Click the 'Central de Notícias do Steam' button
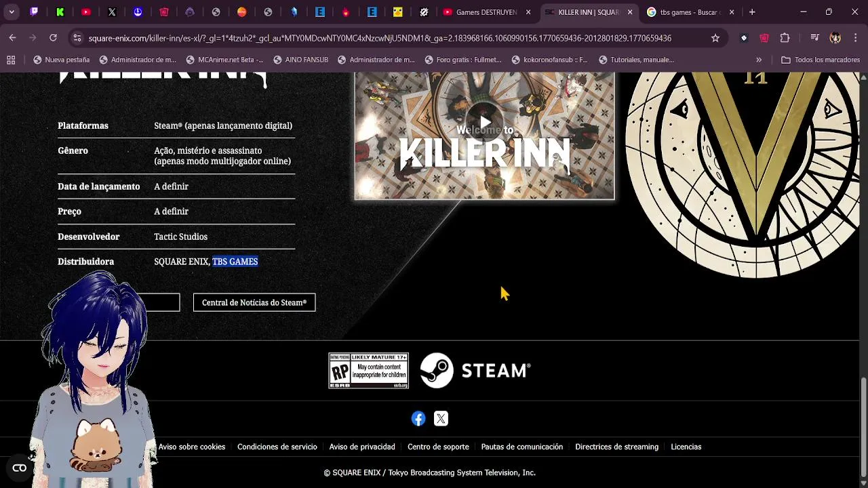This screenshot has height=488, width=868. [254, 302]
